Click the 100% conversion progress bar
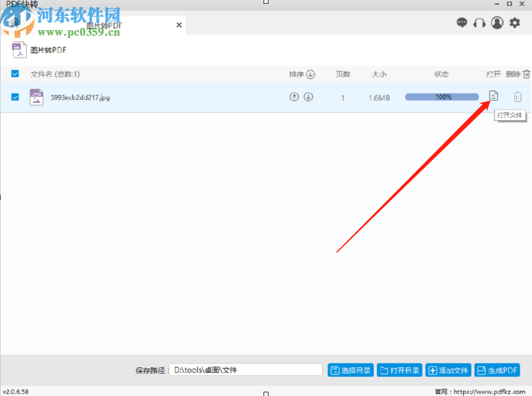This screenshot has width=532, height=396. (x=441, y=97)
